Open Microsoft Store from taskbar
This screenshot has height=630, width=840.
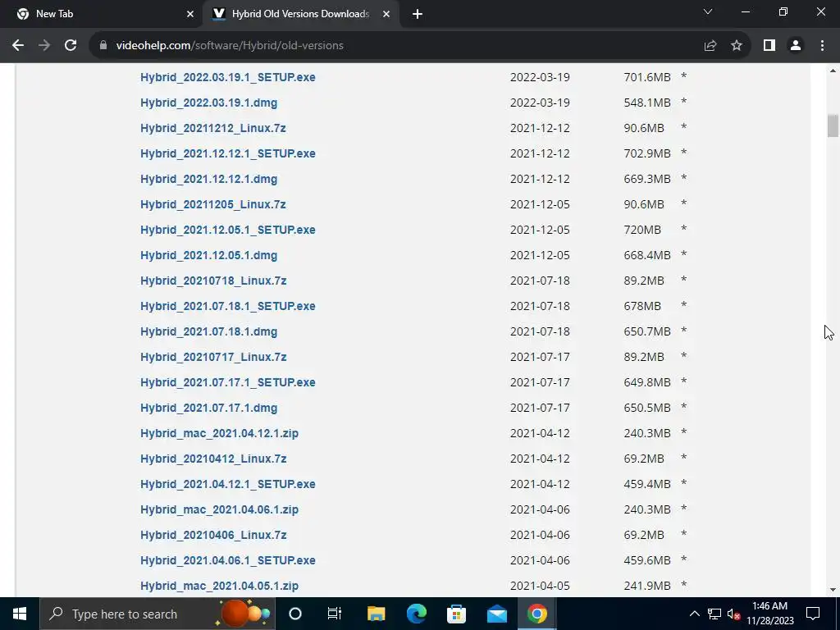click(456, 614)
